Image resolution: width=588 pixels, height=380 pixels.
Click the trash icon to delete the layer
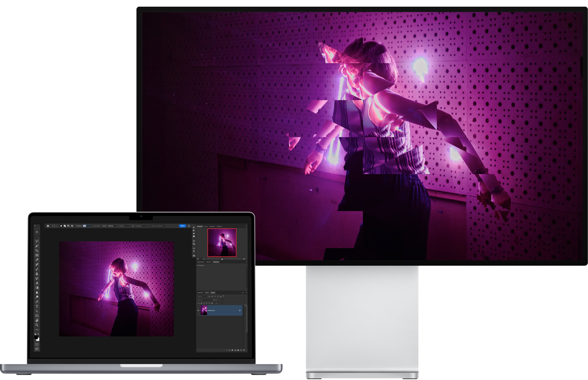point(244,350)
